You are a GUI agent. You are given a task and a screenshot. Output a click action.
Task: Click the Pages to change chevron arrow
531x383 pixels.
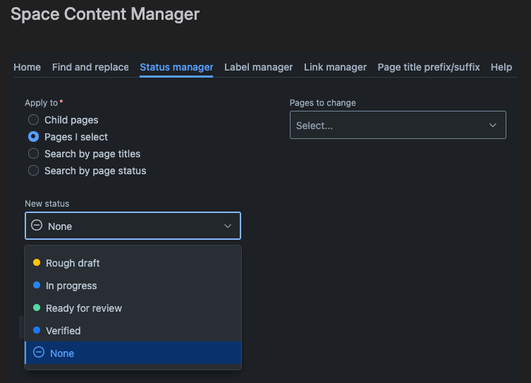tap(493, 125)
